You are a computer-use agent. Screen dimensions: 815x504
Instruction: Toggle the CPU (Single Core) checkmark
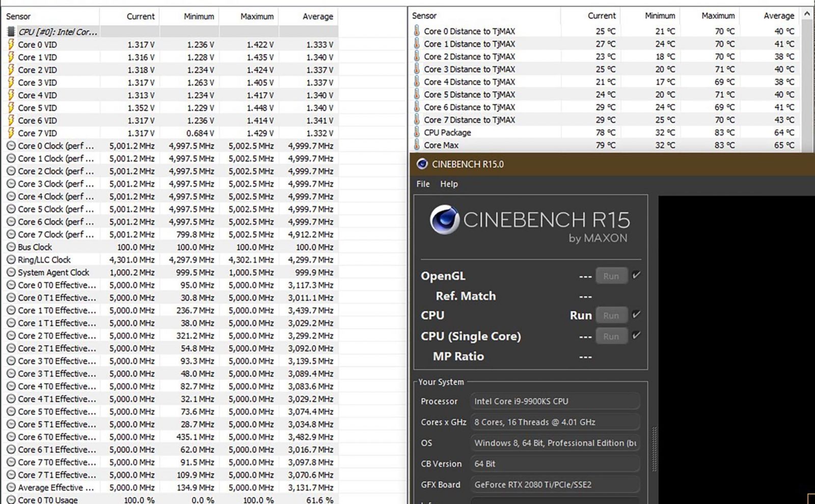pyautogui.click(x=636, y=335)
